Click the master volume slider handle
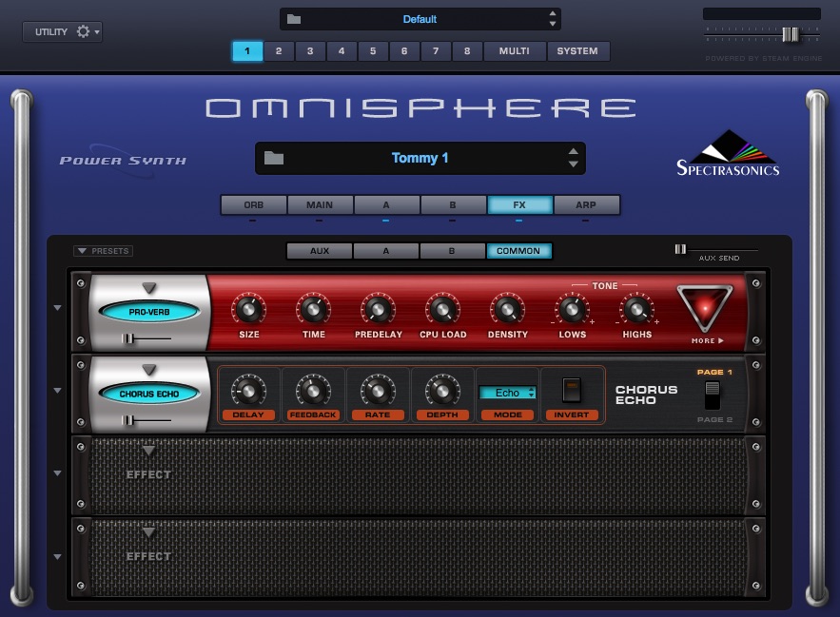840x617 pixels. click(791, 34)
